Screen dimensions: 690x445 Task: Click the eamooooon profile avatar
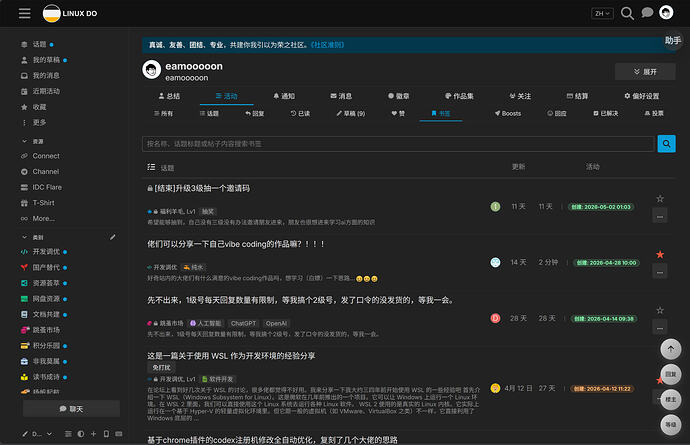click(151, 70)
